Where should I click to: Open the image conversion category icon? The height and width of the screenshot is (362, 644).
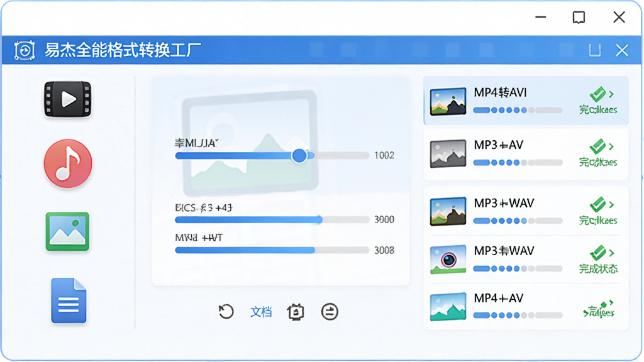click(x=67, y=231)
